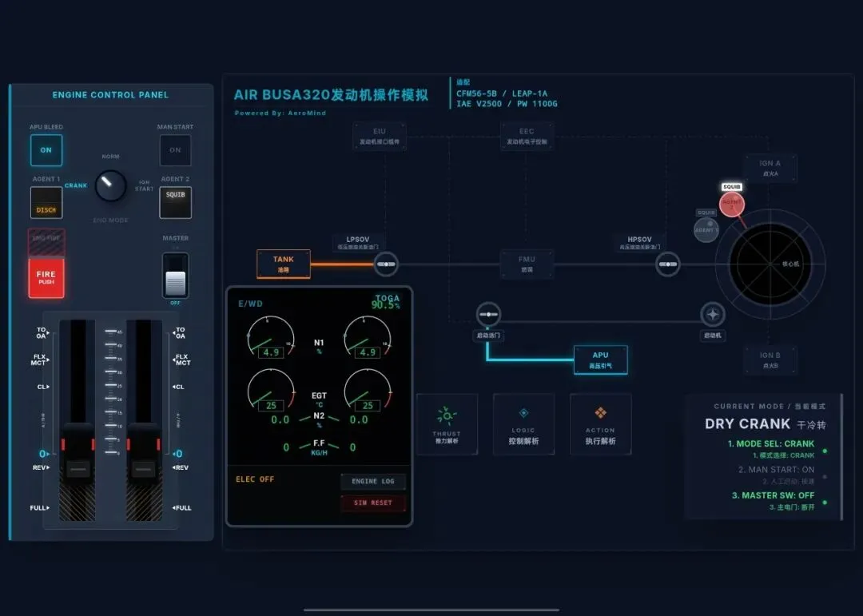
Task: Set left lever to REV detent
Action: click(x=41, y=467)
